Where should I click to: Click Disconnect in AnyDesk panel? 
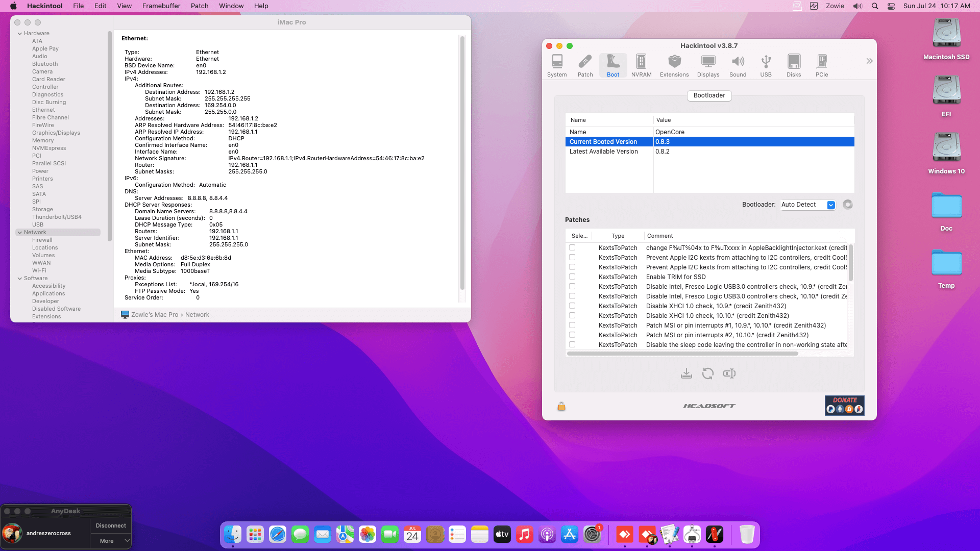tap(111, 525)
